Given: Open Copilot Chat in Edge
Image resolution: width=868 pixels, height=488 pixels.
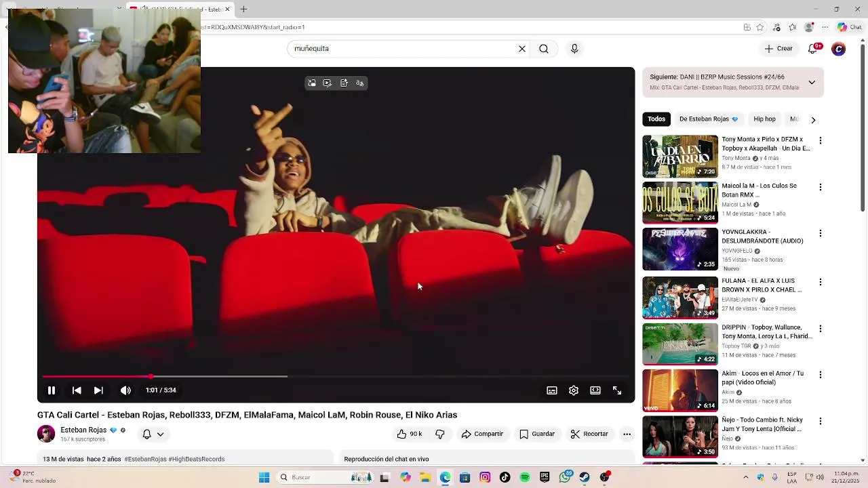Looking at the screenshot, I should click(849, 27).
